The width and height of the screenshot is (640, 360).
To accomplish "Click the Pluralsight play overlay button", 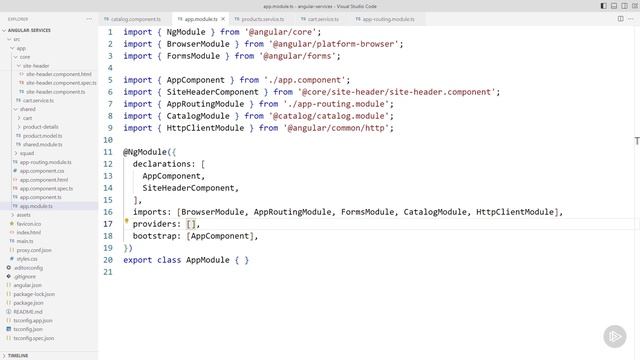I will [615, 336].
